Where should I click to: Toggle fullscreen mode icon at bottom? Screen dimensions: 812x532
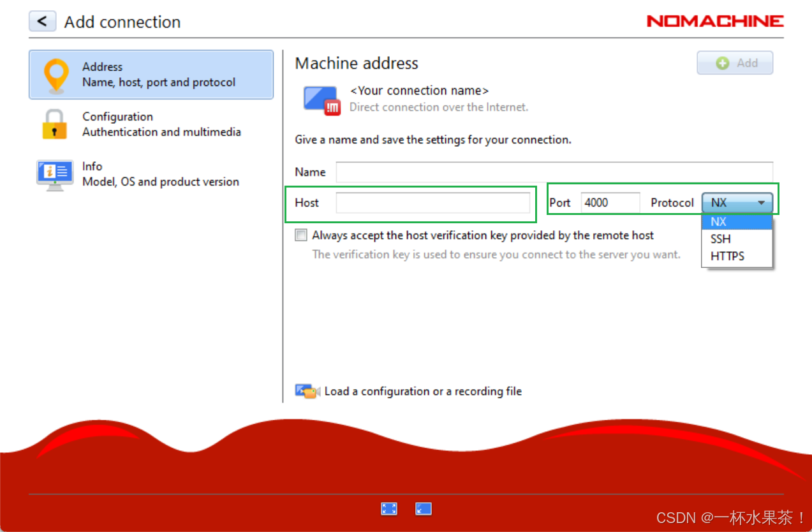(389, 508)
